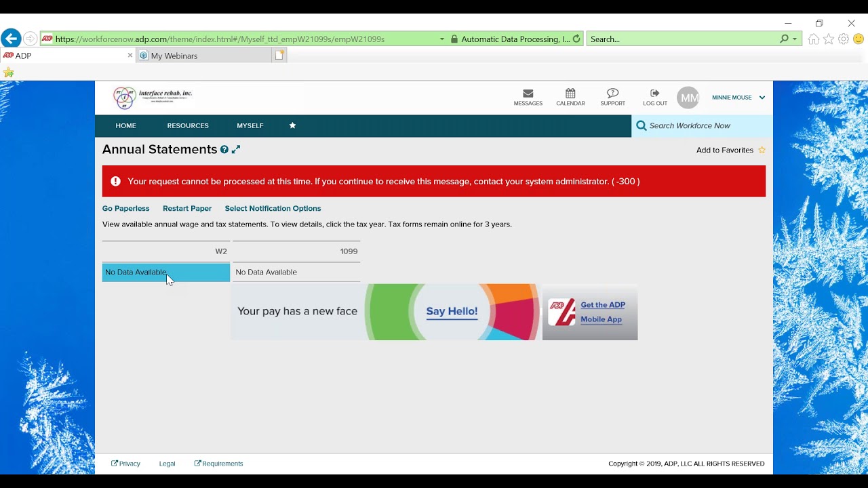Click the Add to Favorites star icon
This screenshot has width=868, height=488.
click(x=762, y=150)
